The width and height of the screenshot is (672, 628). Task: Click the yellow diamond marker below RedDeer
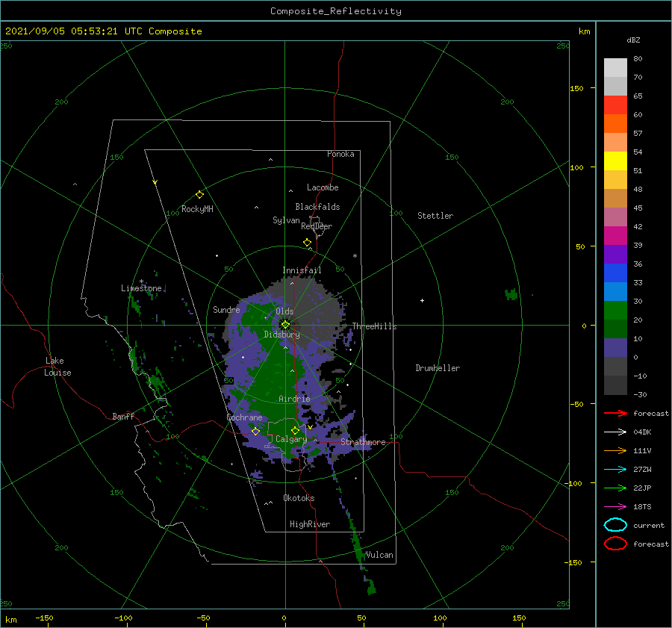307,243
